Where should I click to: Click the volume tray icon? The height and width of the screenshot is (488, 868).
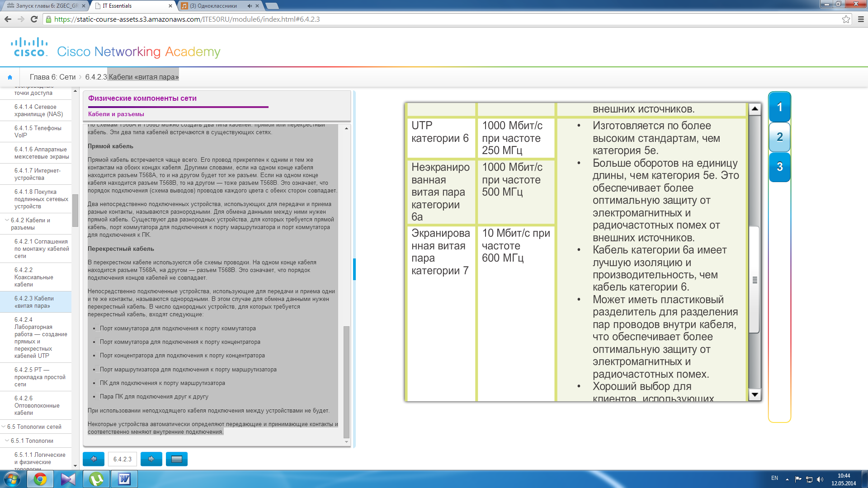tap(820, 479)
